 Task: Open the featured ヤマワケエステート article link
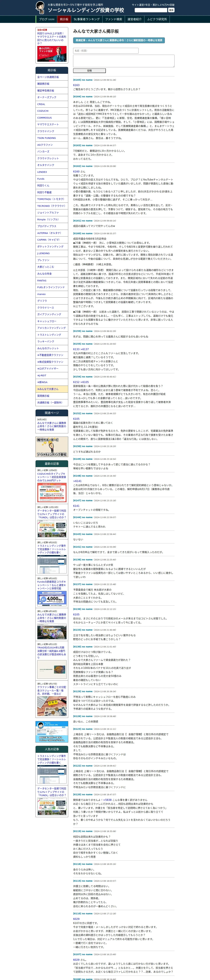tap(52, 38)
